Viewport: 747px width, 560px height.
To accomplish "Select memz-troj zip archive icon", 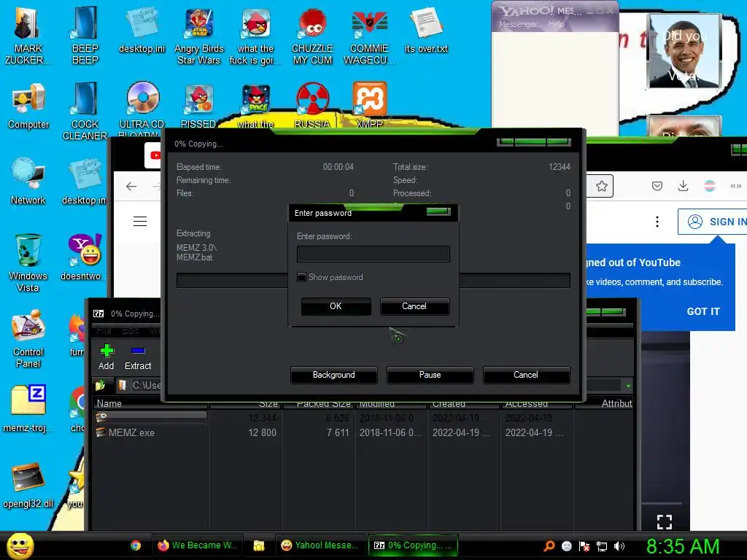I will [x=28, y=408].
